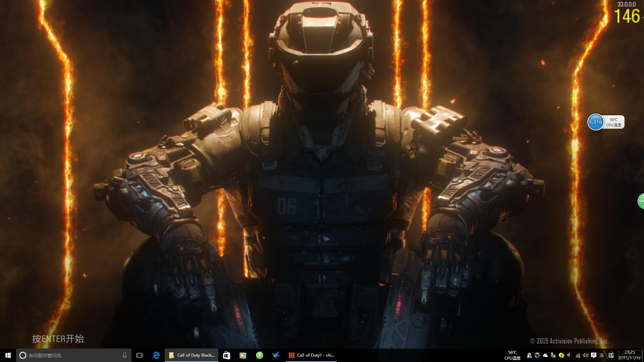Open the green 360 browser taskbar icon
The height and width of the screenshot is (362, 644).
(x=260, y=355)
